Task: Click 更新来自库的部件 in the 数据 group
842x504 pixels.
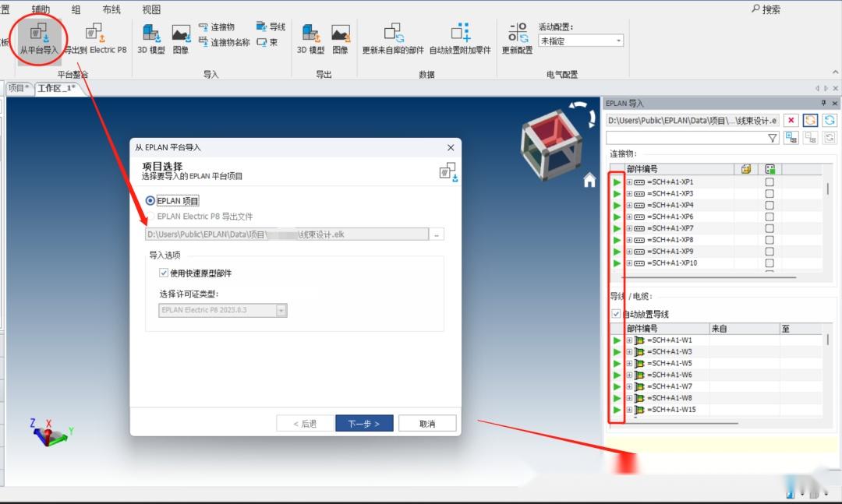Action: click(x=393, y=39)
